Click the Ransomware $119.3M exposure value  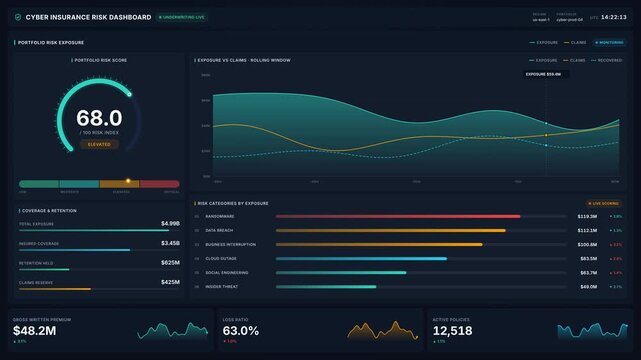pos(587,217)
